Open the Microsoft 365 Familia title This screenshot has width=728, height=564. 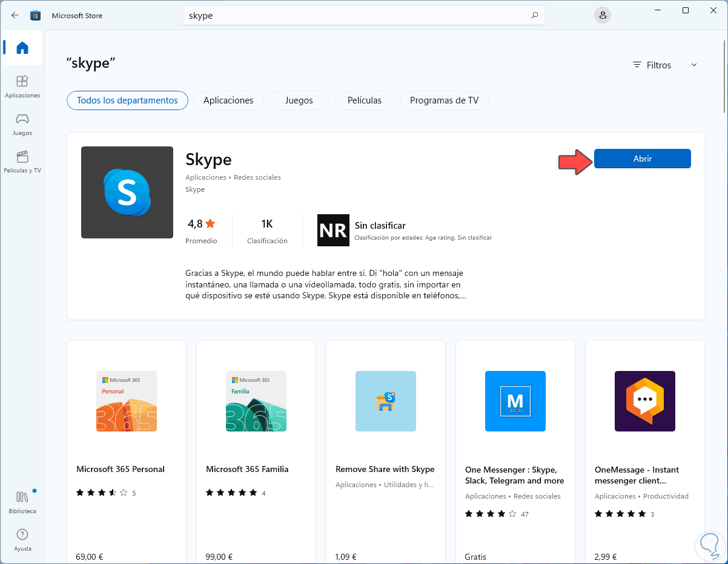pyautogui.click(x=247, y=469)
